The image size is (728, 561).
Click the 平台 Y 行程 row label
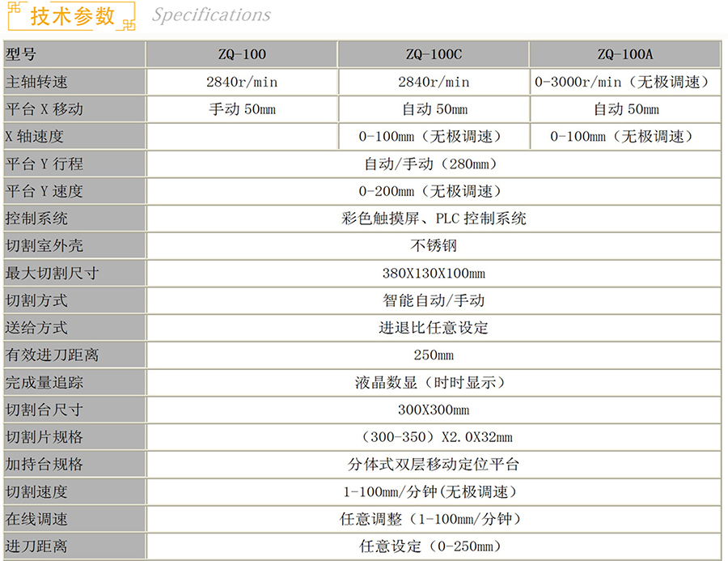pos(44,164)
